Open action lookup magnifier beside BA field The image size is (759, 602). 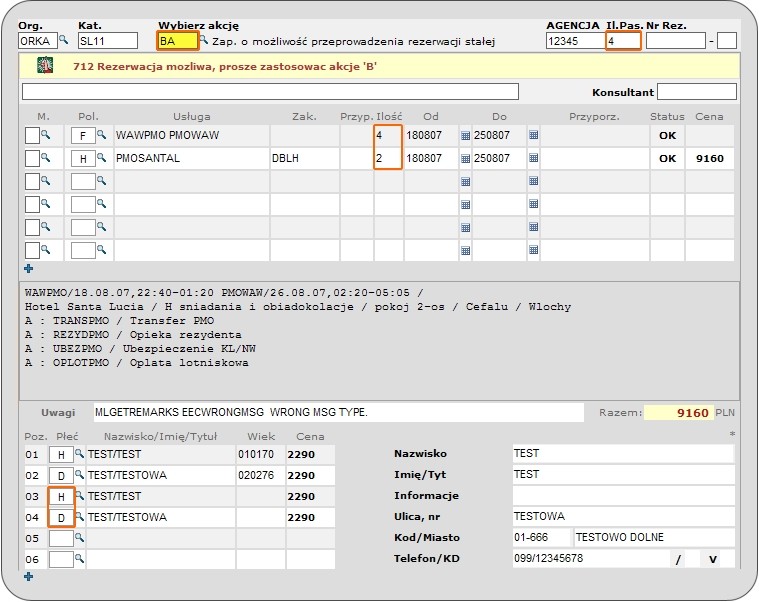point(204,40)
